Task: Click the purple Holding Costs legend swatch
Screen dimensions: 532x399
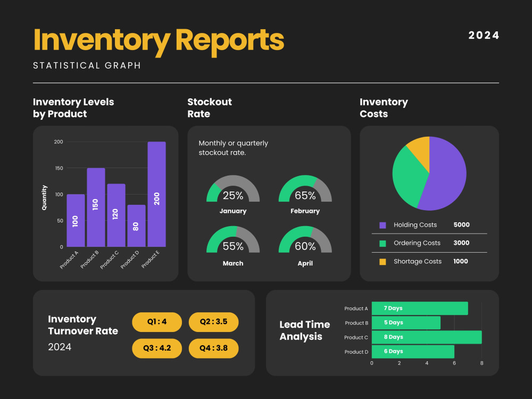Action: [x=383, y=225]
